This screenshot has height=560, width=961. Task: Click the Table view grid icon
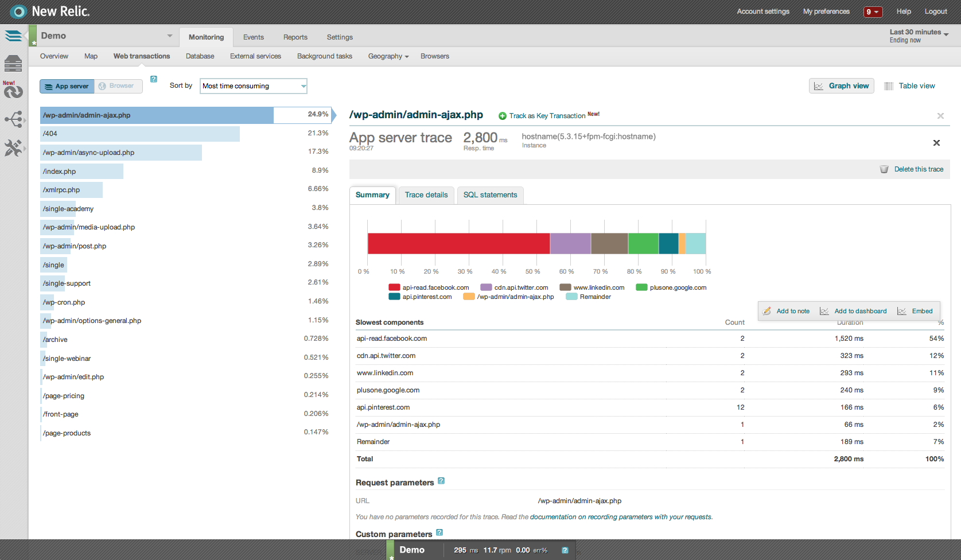889,86
